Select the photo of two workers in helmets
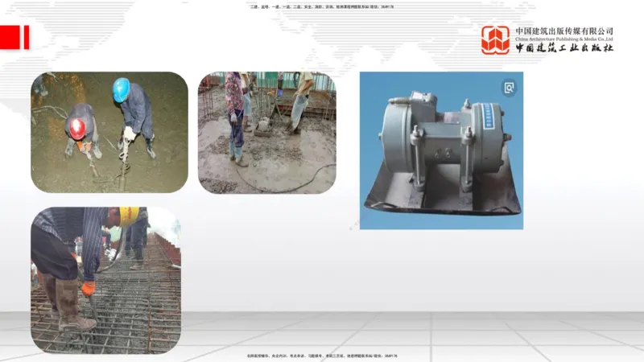This screenshot has height=362, width=644. coord(109,133)
